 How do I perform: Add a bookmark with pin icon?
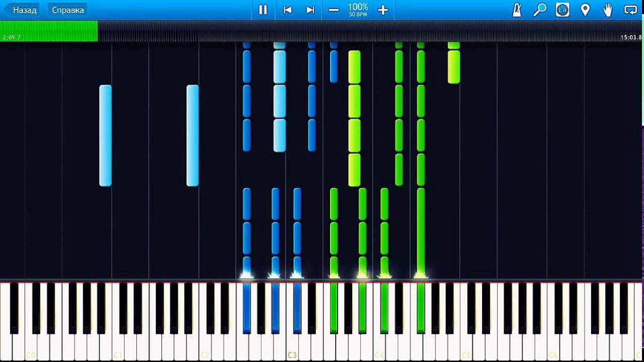click(x=585, y=10)
